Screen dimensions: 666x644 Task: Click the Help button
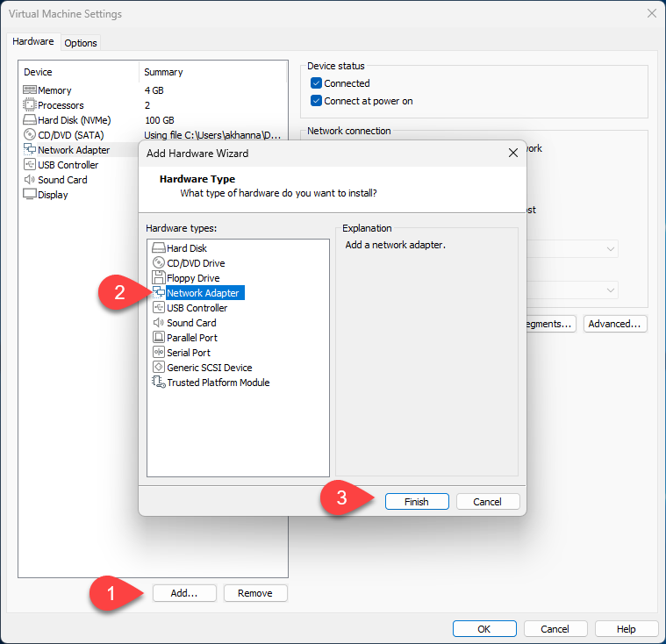[626, 628]
